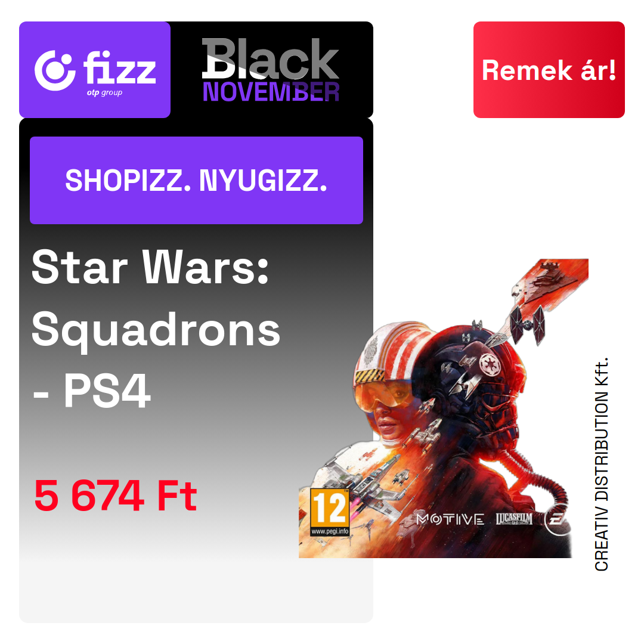
Task: Click the PEGI 12 rating badge
Action: coord(330,513)
